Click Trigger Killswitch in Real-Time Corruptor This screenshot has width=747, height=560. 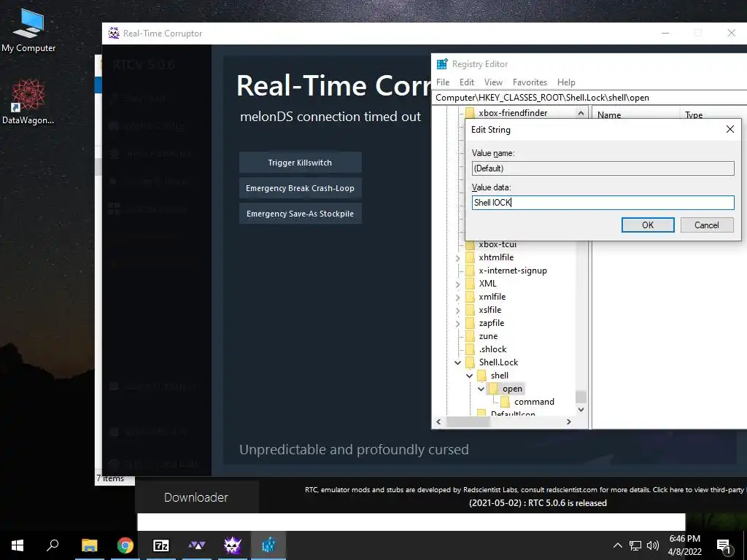(x=300, y=163)
